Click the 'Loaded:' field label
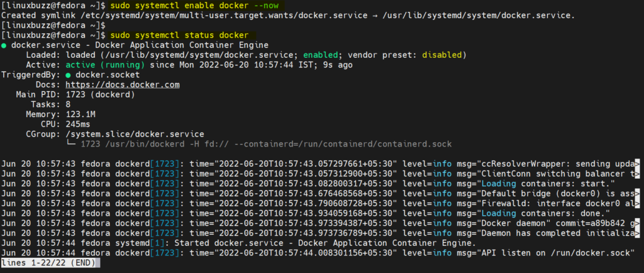Viewport: 644px width, 273px height. [x=43, y=55]
